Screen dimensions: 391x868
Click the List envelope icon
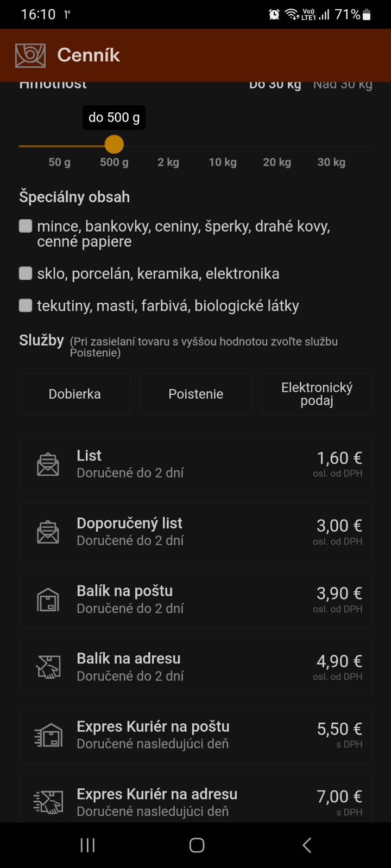(x=48, y=464)
